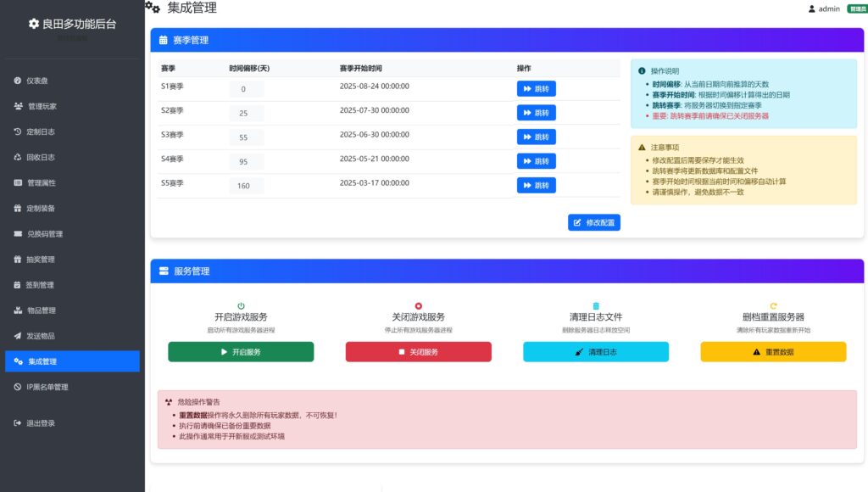Click the dashboard gauge icon in sidebar
The image size is (868, 492).
pyautogui.click(x=18, y=81)
